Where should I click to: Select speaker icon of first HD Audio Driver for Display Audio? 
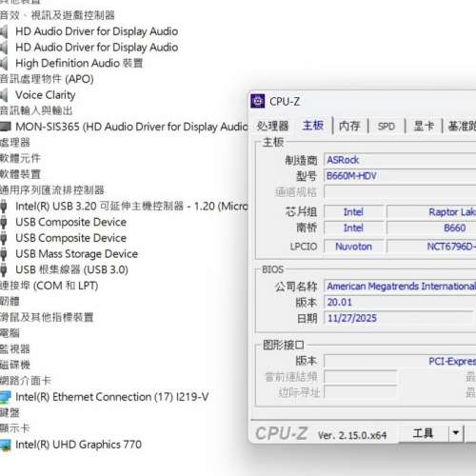tap(4, 31)
